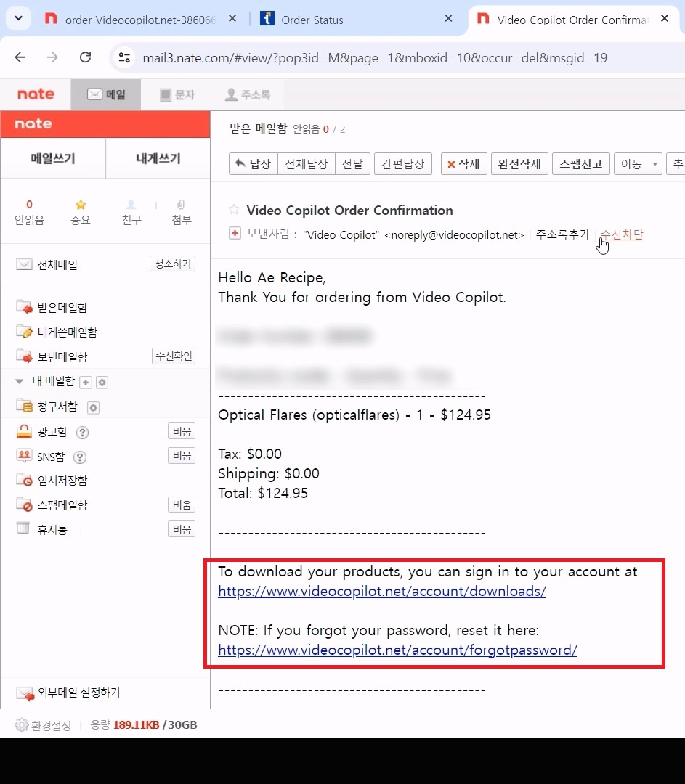
Task: Open the 메일 tab
Action: [105, 94]
